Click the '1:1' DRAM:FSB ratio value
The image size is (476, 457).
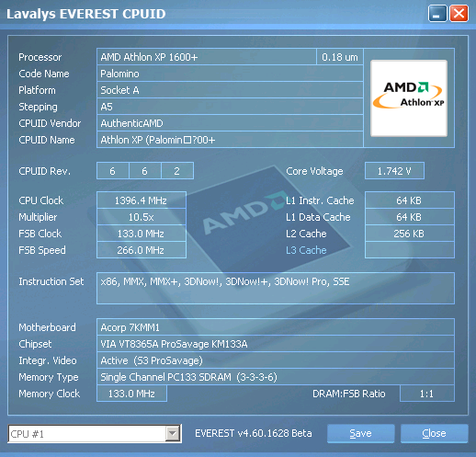(427, 394)
